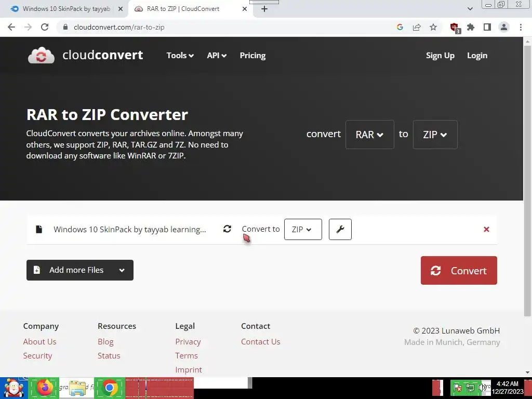Click the Google icon in address bar

[400, 27]
